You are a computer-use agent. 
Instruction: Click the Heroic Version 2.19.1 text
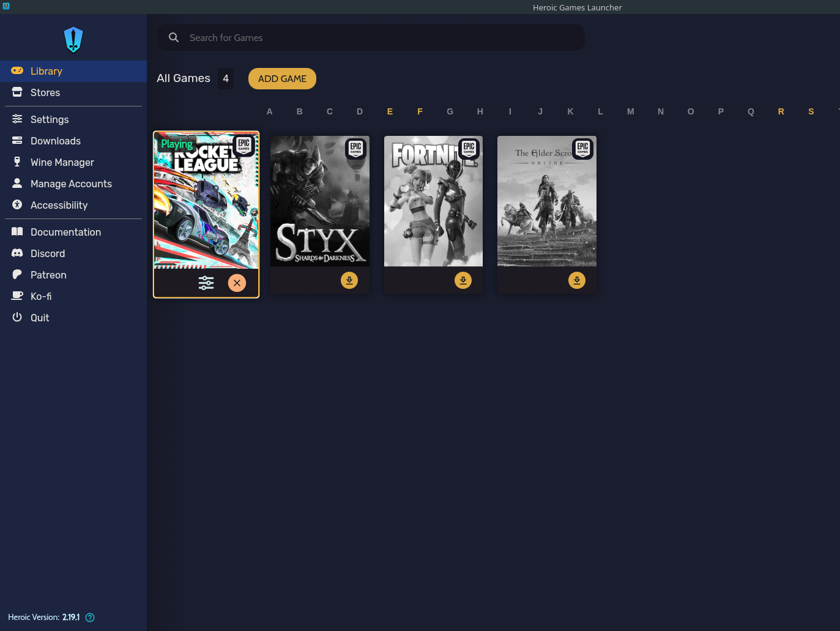(x=44, y=617)
